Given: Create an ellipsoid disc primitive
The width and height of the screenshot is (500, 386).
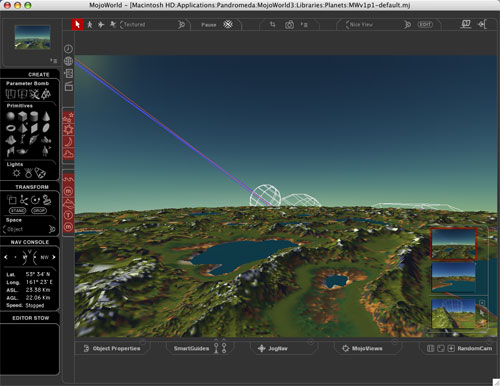Looking at the screenshot, I should (46, 128).
